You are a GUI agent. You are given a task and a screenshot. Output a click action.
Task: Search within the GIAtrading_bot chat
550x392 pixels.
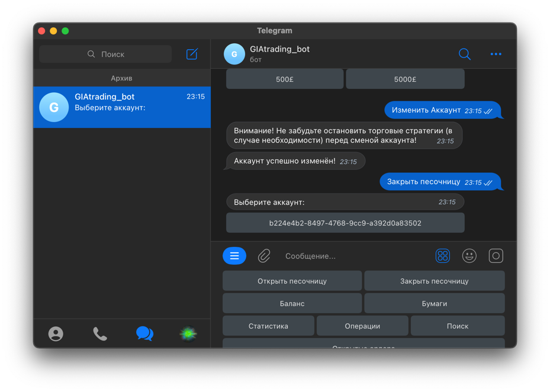[x=464, y=54]
